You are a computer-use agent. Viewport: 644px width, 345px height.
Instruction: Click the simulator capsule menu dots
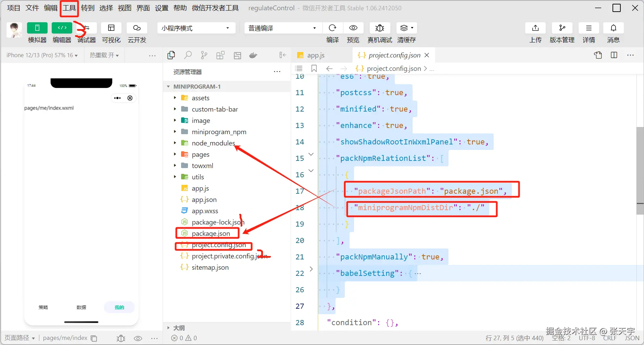[x=117, y=98]
